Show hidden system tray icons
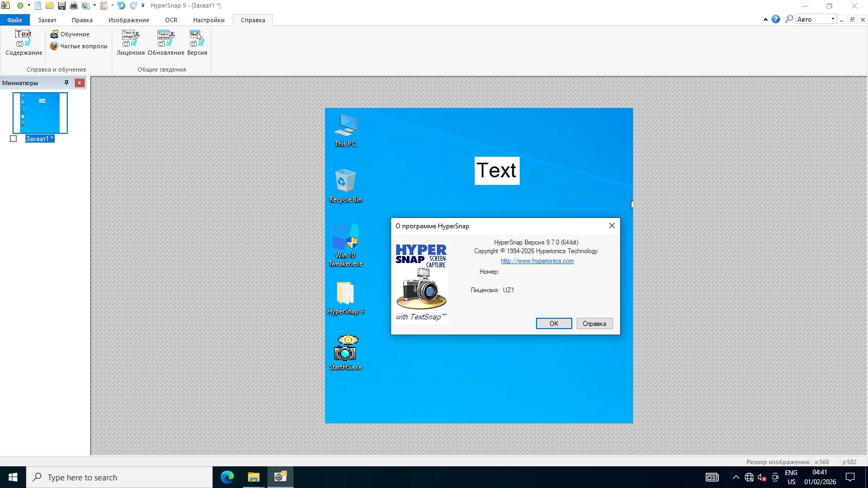This screenshot has height=488, width=868. coord(736,477)
